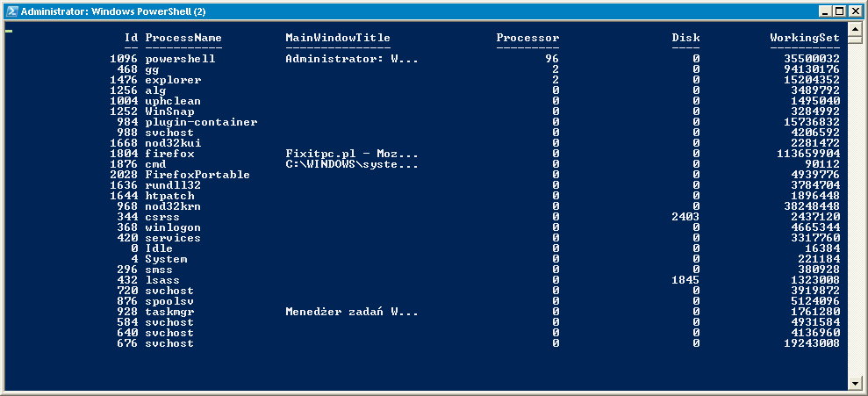Click the vertical scrollbar thumb
The height and width of the screenshot is (396, 868).
click(855, 39)
